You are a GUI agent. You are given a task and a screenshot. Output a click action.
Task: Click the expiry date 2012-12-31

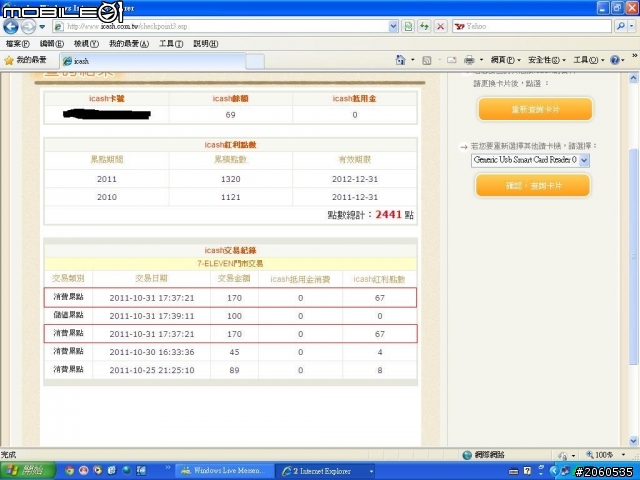coord(355,179)
